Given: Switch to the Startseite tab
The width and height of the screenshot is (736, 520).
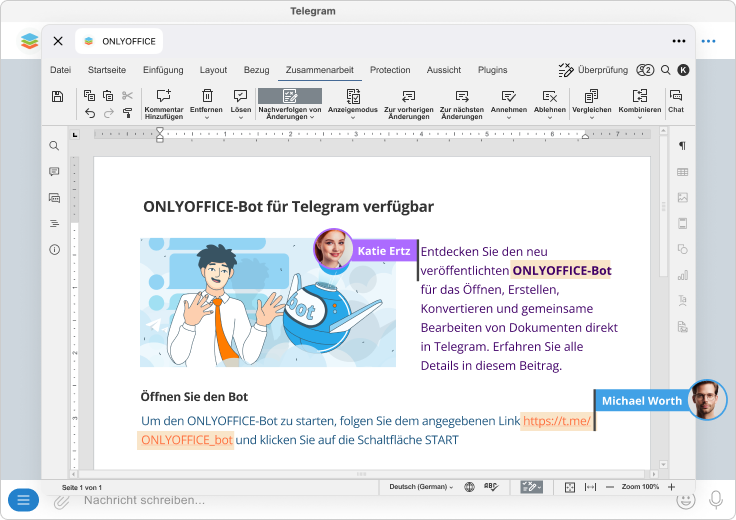Looking at the screenshot, I should [107, 70].
